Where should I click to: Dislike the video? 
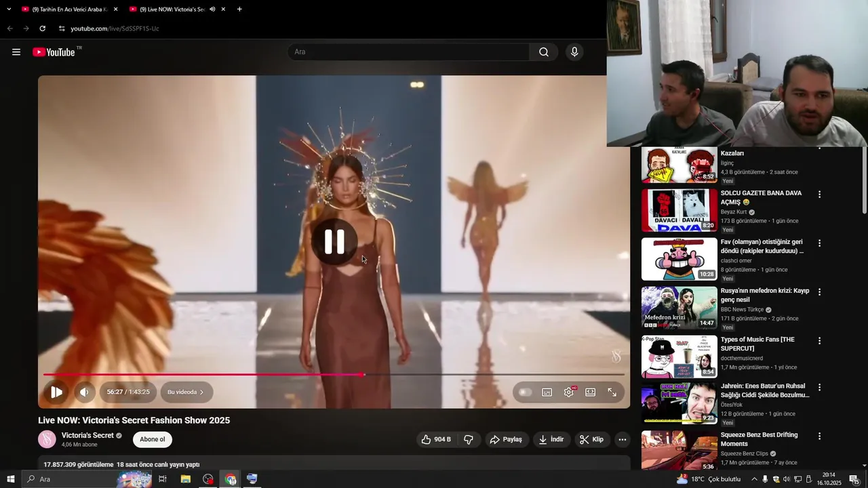469,439
